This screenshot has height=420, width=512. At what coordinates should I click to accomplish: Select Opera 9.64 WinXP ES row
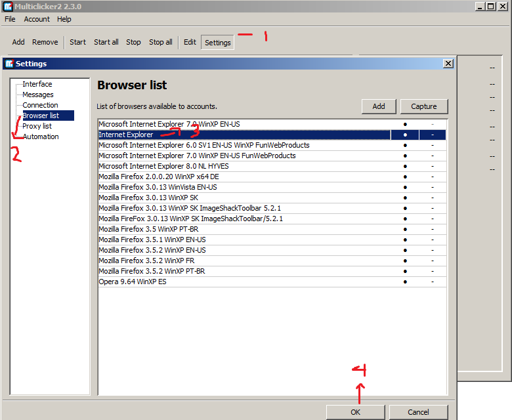(272, 282)
